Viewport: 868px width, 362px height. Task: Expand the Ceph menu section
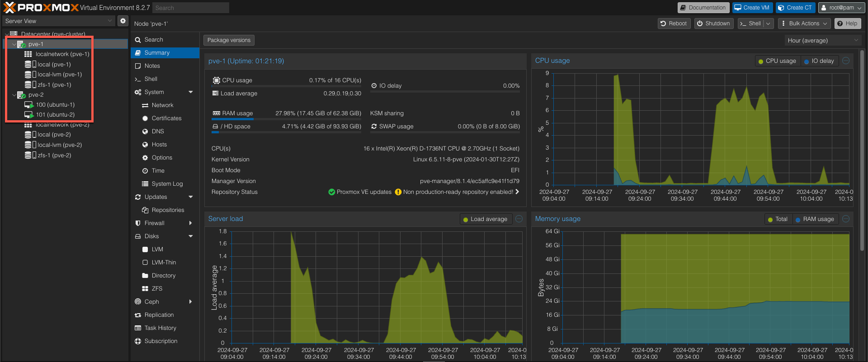point(191,302)
